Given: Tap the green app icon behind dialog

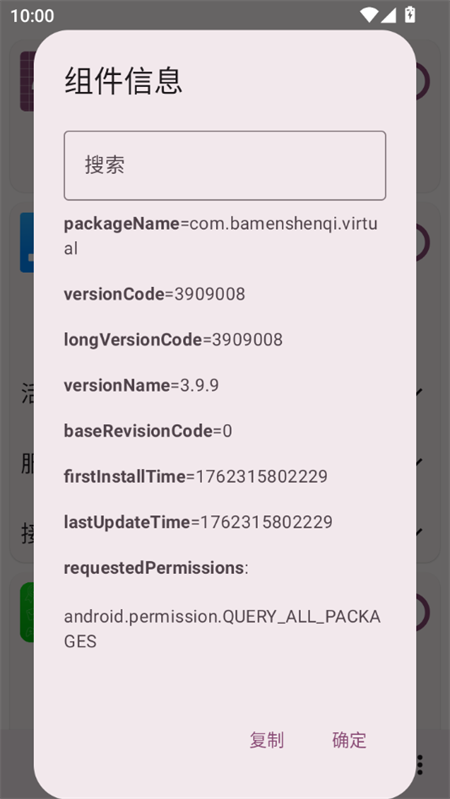Looking at the screenshot, I should point(27,611).
